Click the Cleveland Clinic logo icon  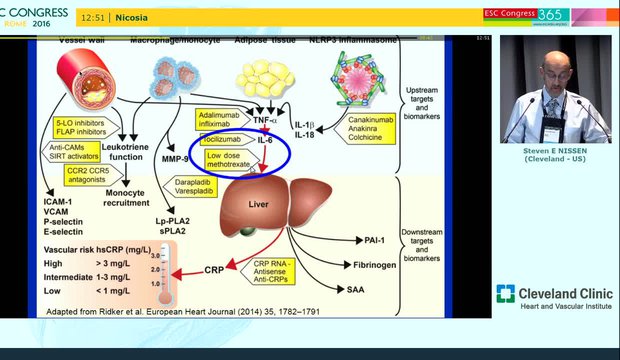point(506,294)
